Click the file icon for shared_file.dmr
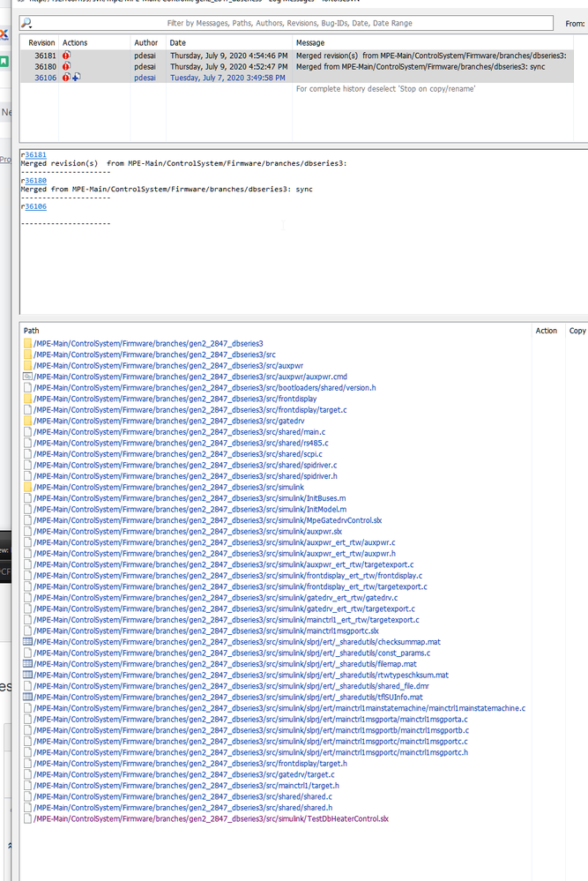This screenshot has height=881, width=588. tap(27, 686)
